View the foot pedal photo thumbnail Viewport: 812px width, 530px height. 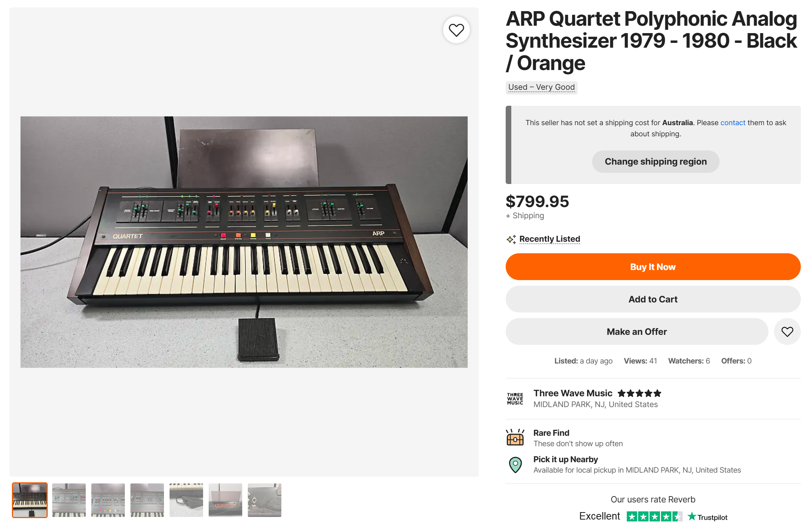click(x=186, y=500)
